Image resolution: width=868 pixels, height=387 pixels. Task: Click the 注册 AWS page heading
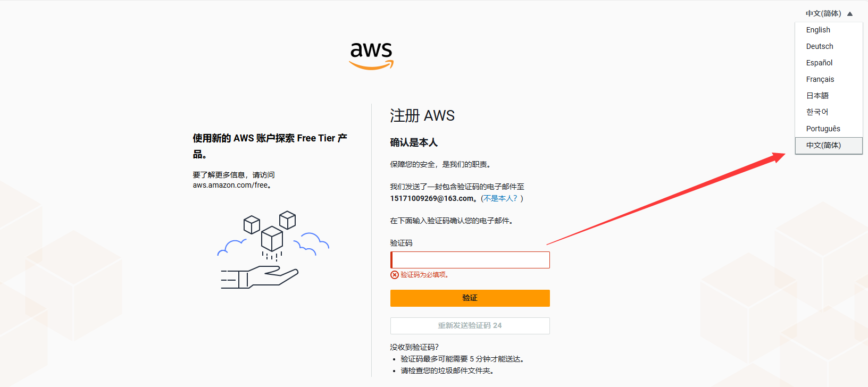point(422,115)
